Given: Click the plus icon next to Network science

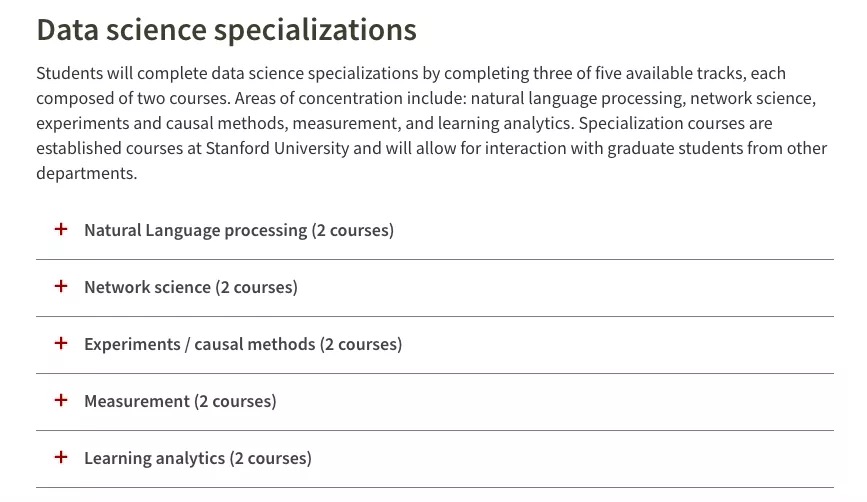Looking at the screenshot, I should coord(61,286).
